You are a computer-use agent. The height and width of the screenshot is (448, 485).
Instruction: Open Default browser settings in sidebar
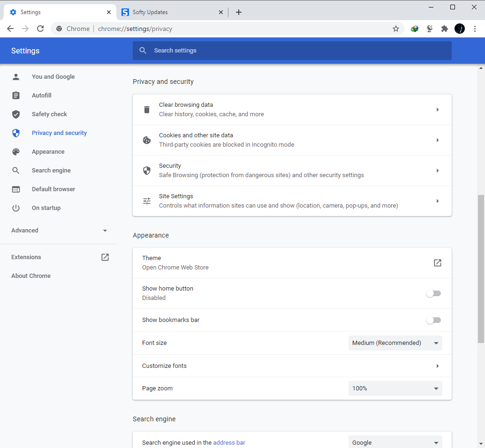53,189
